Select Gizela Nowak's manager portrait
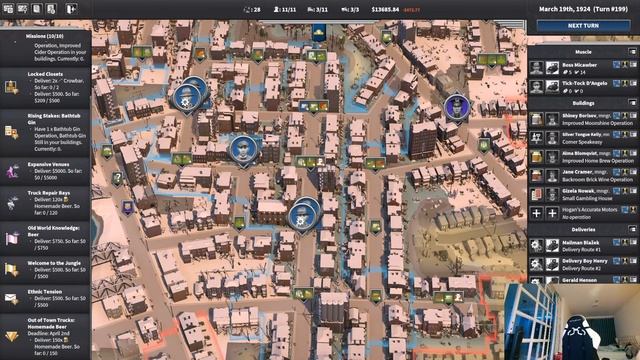The width and height of the screenshot is (640, 360). [552, 194]
